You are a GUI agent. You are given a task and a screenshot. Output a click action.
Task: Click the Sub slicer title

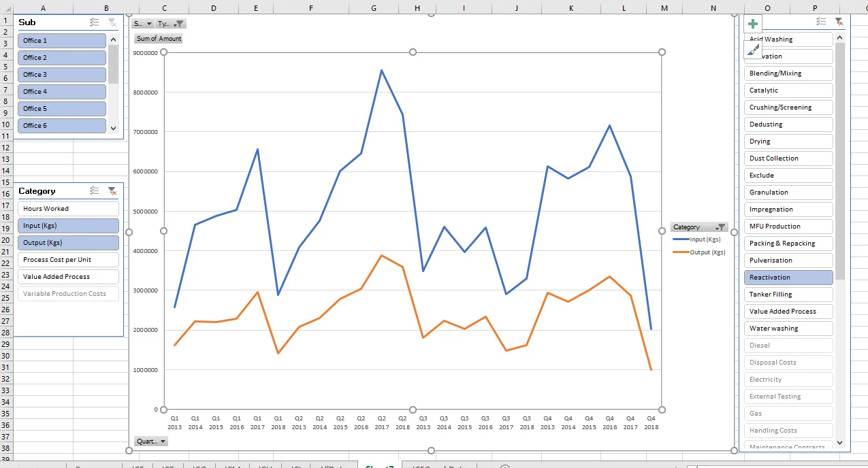(x=27, y=22)
